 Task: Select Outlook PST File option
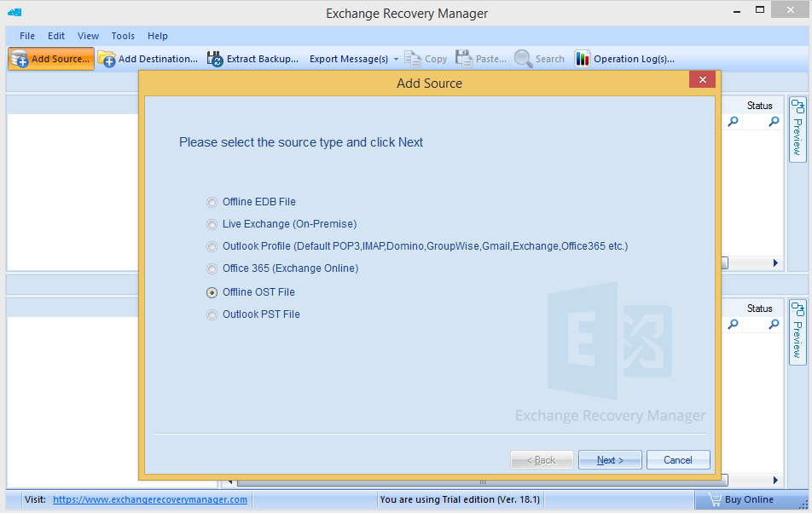click(254, 315)
